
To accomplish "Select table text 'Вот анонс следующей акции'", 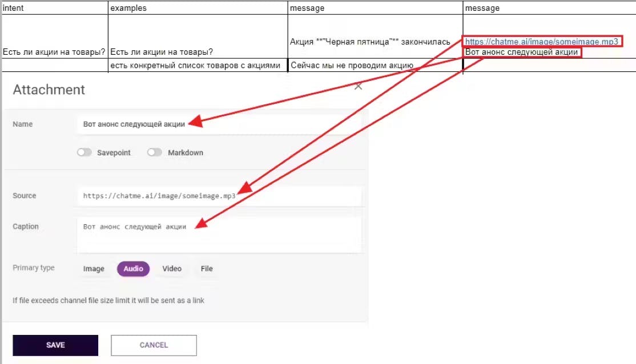I will 521,52.
